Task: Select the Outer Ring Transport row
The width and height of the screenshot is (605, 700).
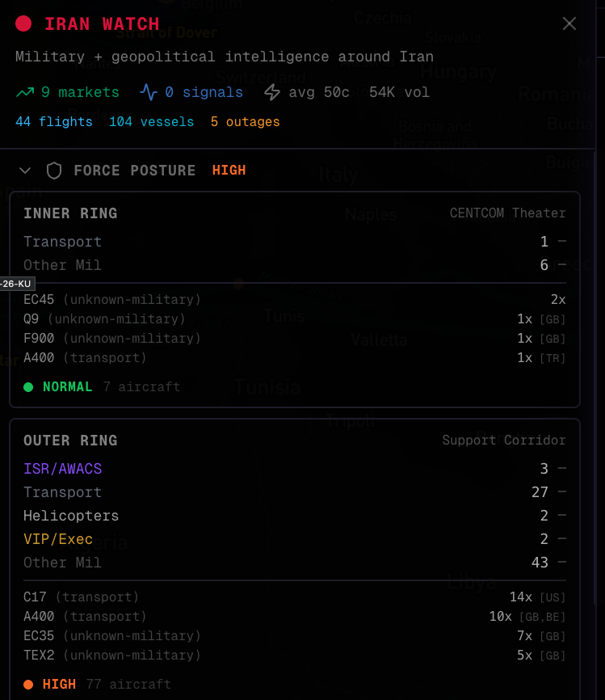Action: coord(295,492)
